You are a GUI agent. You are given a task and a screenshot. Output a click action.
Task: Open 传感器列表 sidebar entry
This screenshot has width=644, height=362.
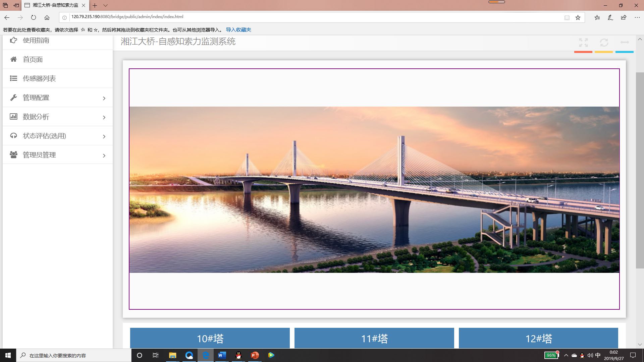click(58, 78)
